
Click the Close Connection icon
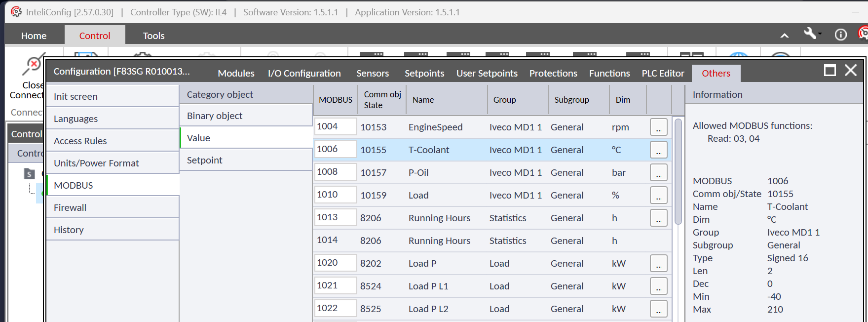(x=33, y=66)
